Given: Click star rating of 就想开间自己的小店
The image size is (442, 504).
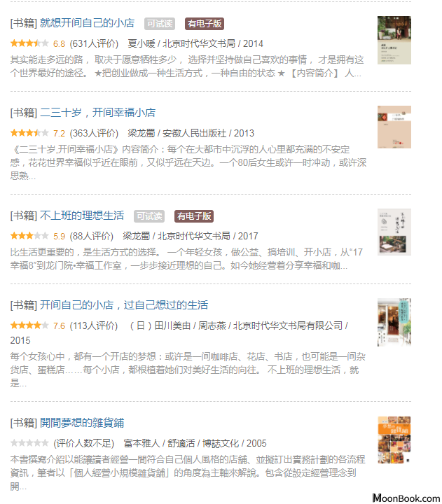Looking at the screenshot, I should [x=29, y=43].
